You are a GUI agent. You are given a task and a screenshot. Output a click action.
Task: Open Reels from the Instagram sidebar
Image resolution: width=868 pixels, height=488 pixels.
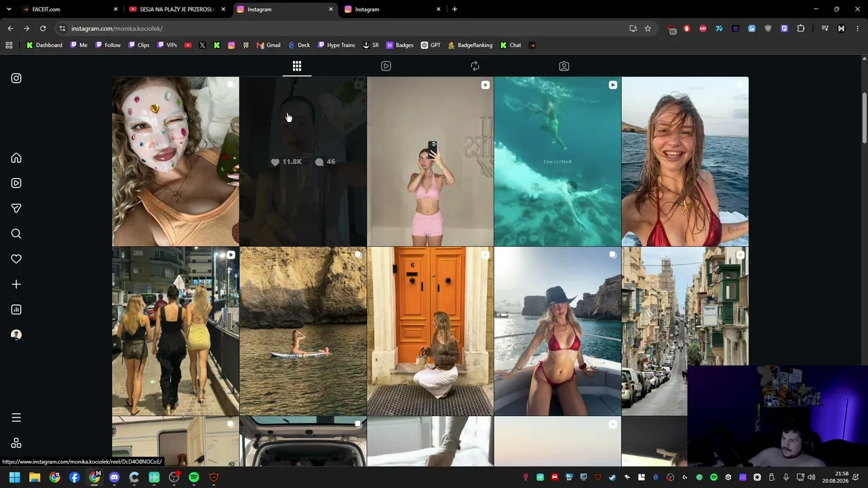(16, 183)
